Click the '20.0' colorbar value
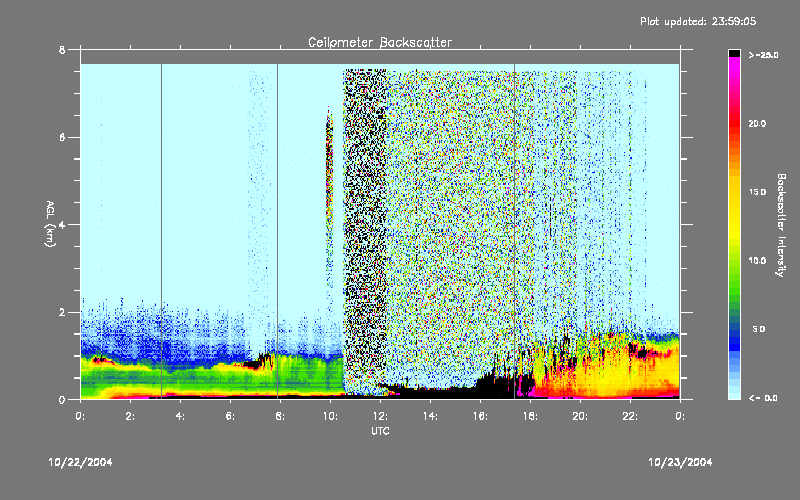Image resolution: width=800 pixels, height=500 pixels. point(757,123)
